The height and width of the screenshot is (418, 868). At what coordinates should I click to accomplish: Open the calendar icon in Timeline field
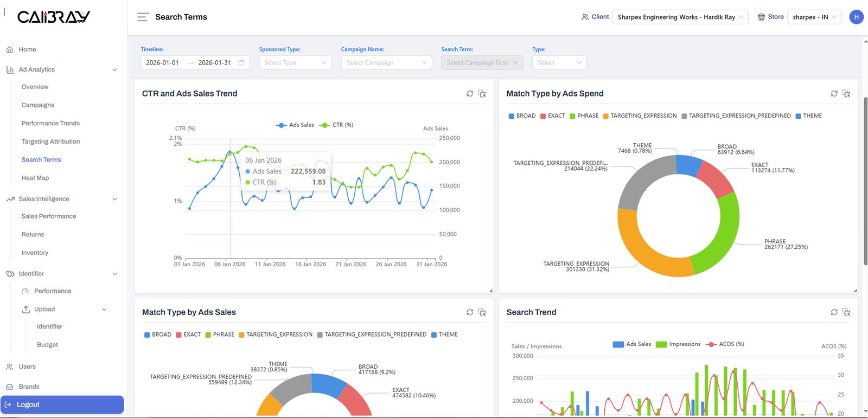click(241, 63)
